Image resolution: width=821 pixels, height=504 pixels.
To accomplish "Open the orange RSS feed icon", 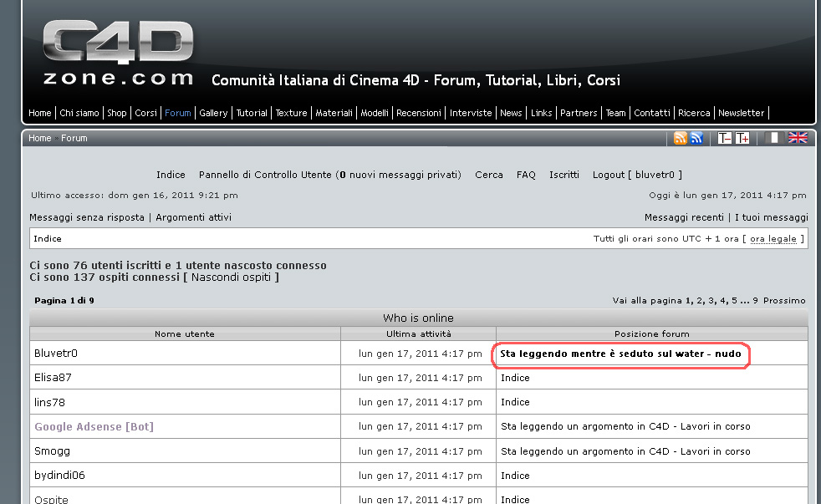I will point(681,138).
